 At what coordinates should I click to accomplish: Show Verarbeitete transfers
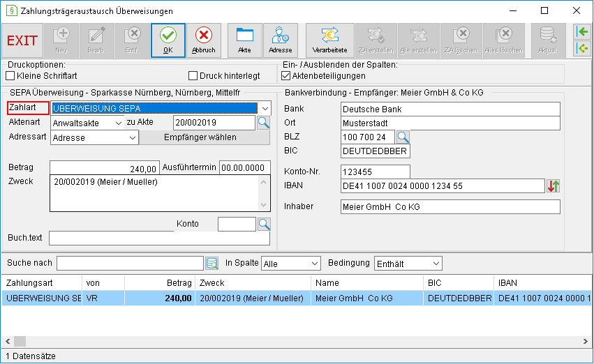pyautogui.click(x=330, y=40)
